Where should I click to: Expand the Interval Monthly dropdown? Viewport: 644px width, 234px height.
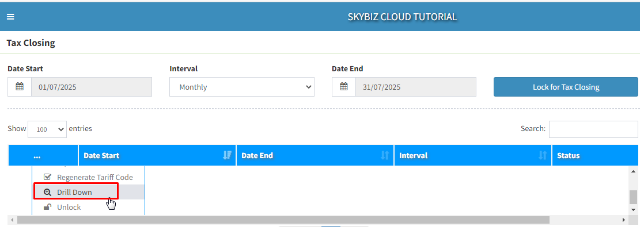coord(241,87)
